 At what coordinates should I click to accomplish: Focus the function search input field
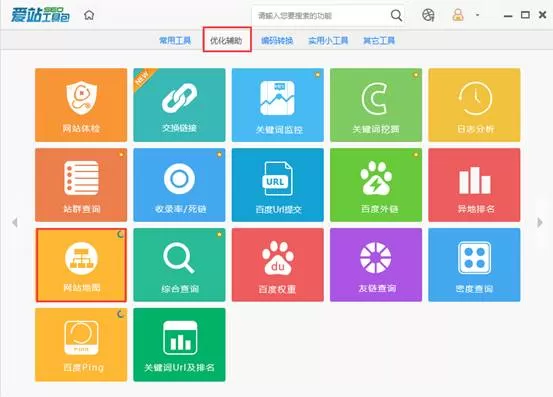coord(320,16)
